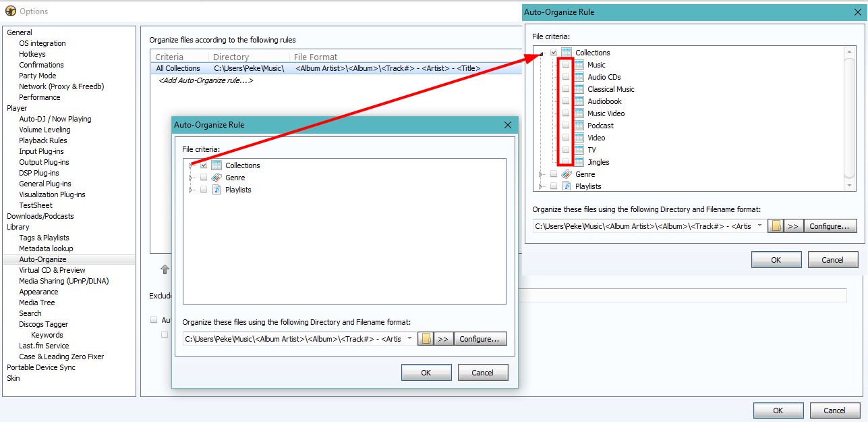Collapse the expanded Collections tree node
Viewport: 868px width, 422px height.
coord(542,53)
